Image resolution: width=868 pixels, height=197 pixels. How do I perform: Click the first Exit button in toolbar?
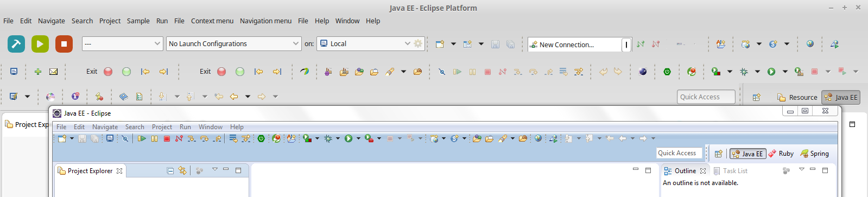click(92, 72)
